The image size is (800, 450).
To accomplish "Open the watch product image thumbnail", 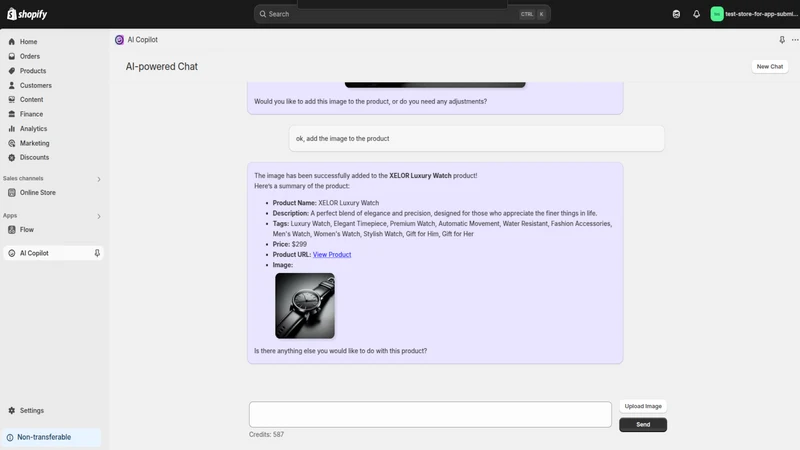I will [305, 306].
